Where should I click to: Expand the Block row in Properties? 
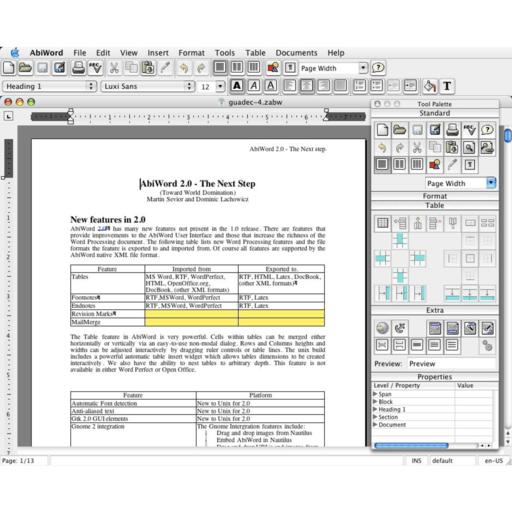click(375, 401)
